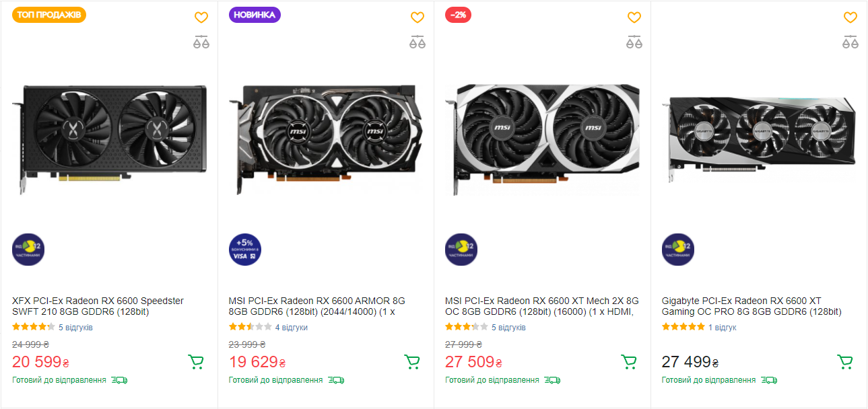Add MSI RX 6600 XT Mech to cart
This screenshot has height=409, width=868.
629,362
